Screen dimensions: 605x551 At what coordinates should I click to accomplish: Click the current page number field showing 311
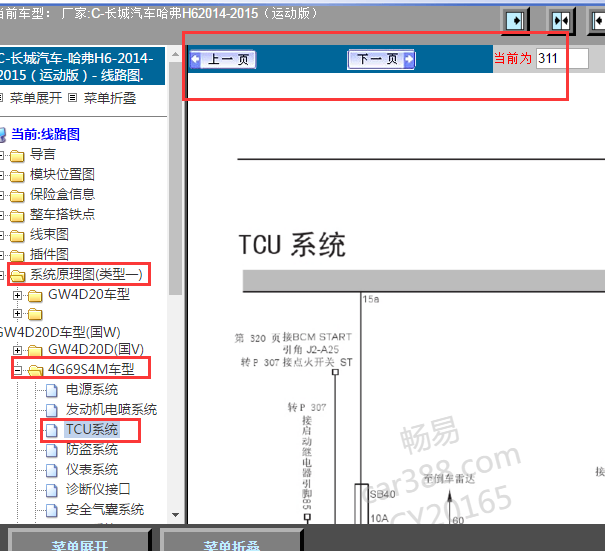(x=562, y=59)
